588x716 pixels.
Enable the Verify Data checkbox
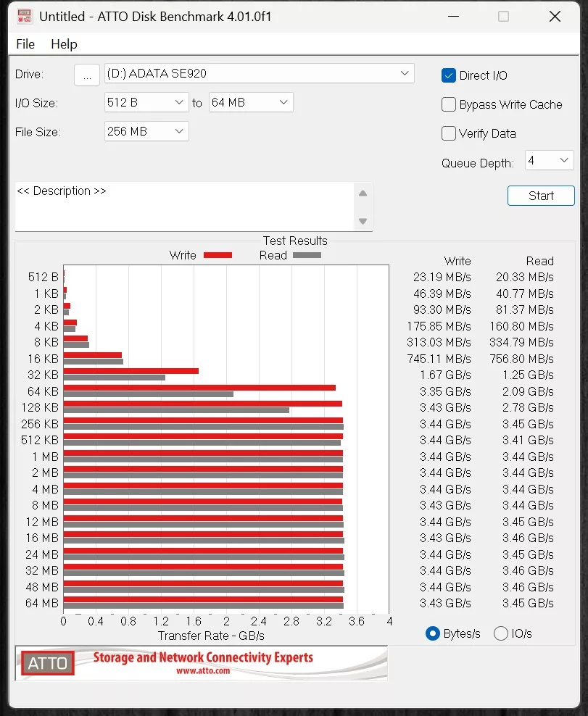tap(449, 133)
